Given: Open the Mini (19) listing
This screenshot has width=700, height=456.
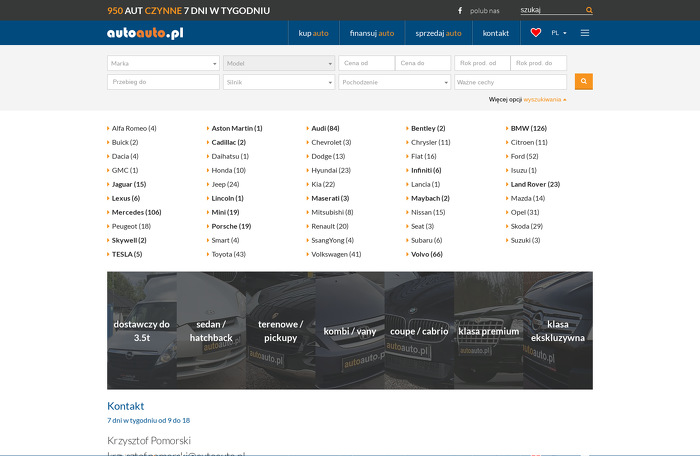Looking at the screenshot, I should click(225, 212).
